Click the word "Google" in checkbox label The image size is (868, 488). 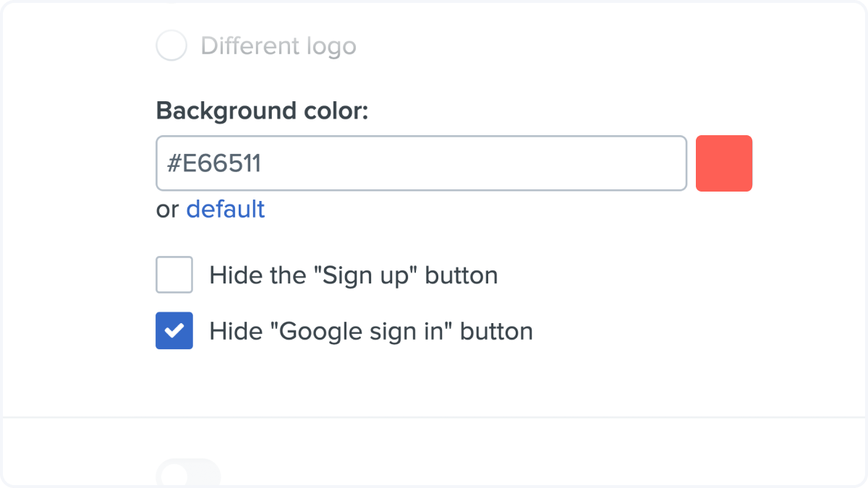(x=320, y=332)
